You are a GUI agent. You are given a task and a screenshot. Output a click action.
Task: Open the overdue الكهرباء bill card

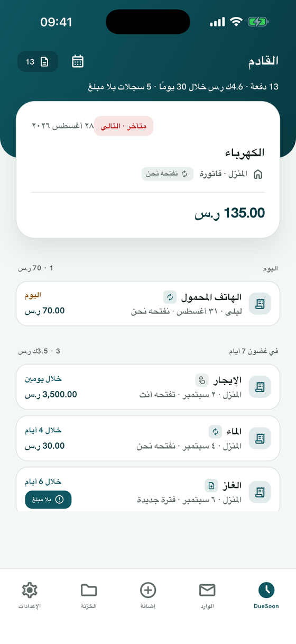tap(148, 169)
